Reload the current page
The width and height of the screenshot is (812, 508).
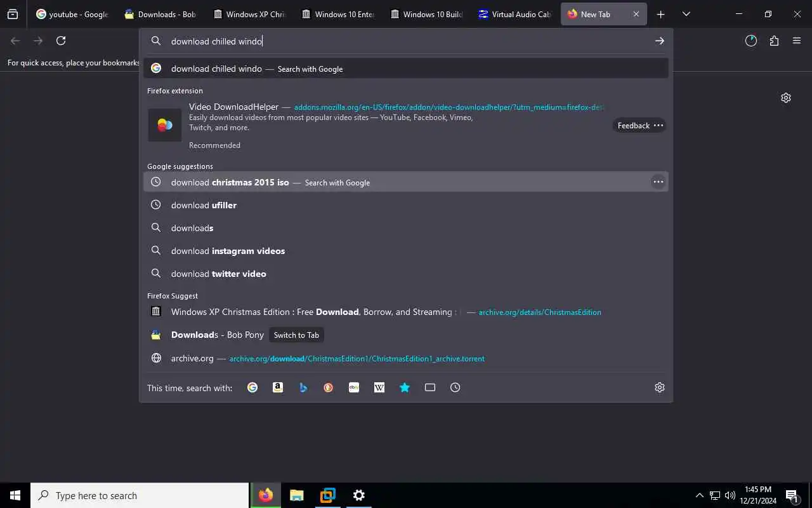click(x=61, y=41)
